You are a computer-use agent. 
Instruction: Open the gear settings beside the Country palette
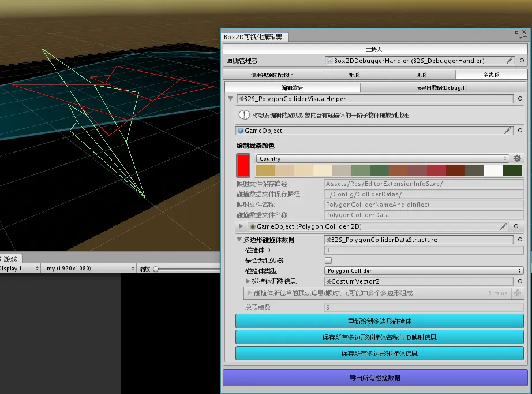(517, 158)
